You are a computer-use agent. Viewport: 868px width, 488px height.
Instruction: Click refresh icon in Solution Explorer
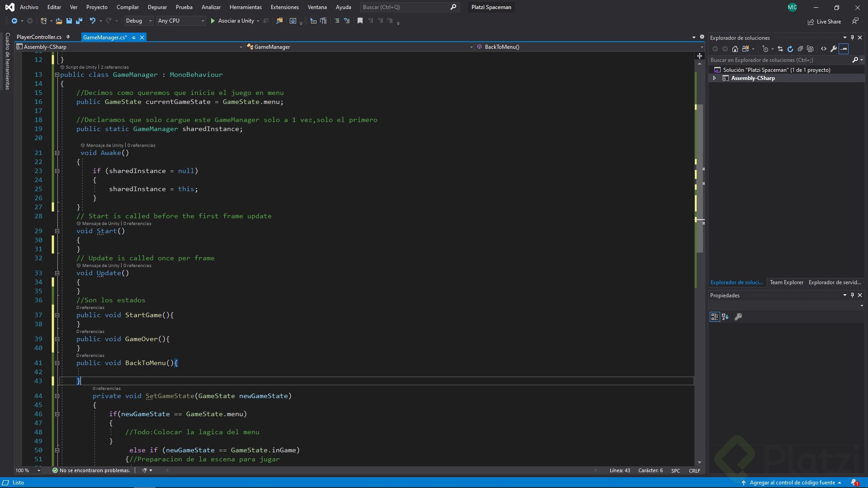pos(790,49)
